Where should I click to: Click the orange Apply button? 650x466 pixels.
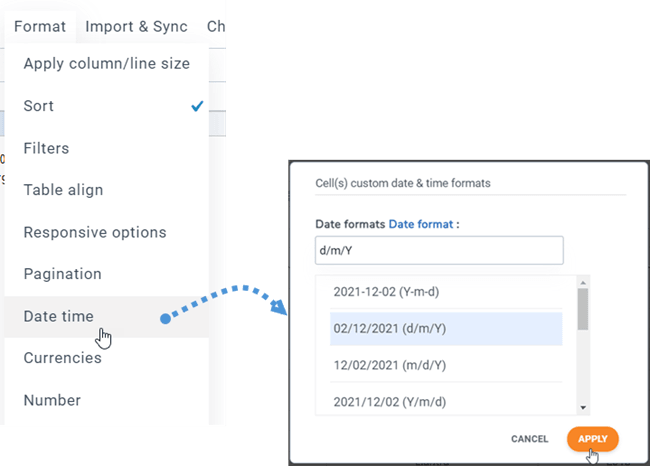[x=592, y=438]
